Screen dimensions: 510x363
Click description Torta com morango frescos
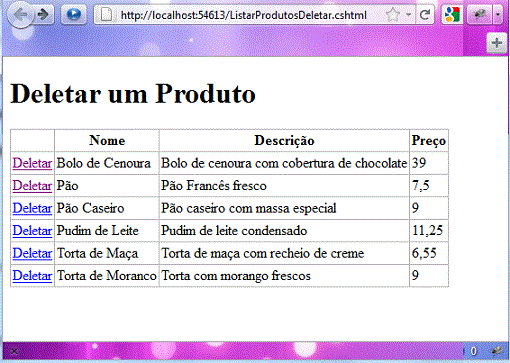coord(236,276)
